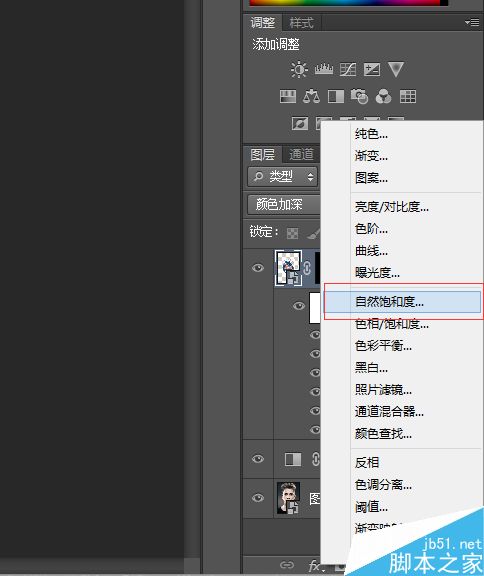The image size is (484, 576).
Task: Click the chain link on the adjustment layer row
Action: (315, 459)
